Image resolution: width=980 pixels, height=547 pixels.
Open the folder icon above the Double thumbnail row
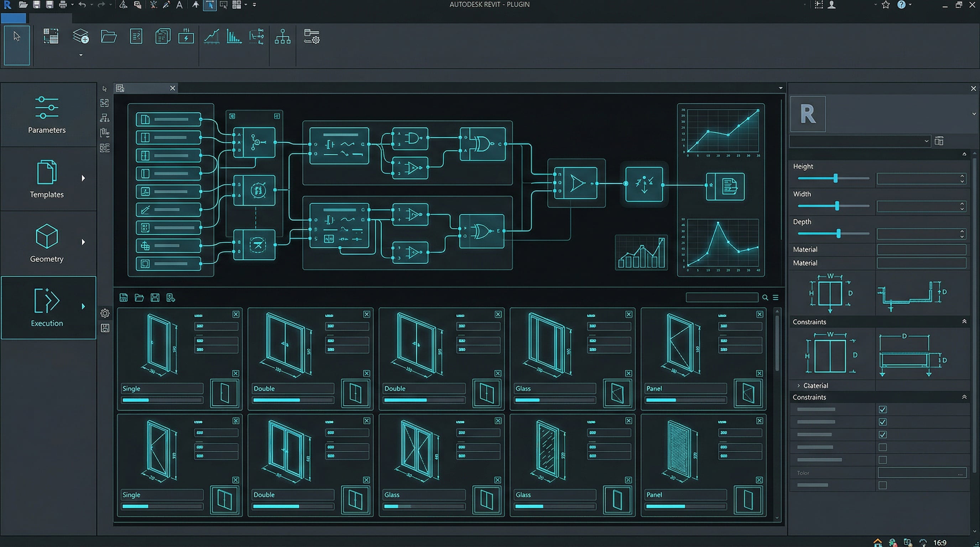click(139, 298)
